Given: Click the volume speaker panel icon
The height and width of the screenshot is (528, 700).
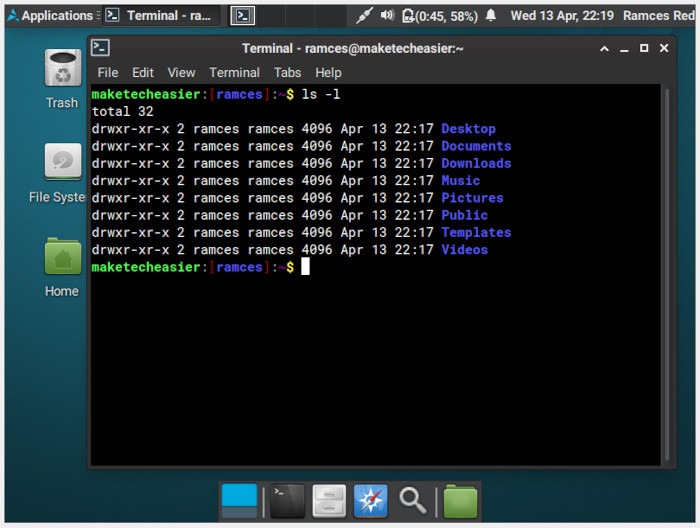Looking at the screenshot, I should pos(387,16).
